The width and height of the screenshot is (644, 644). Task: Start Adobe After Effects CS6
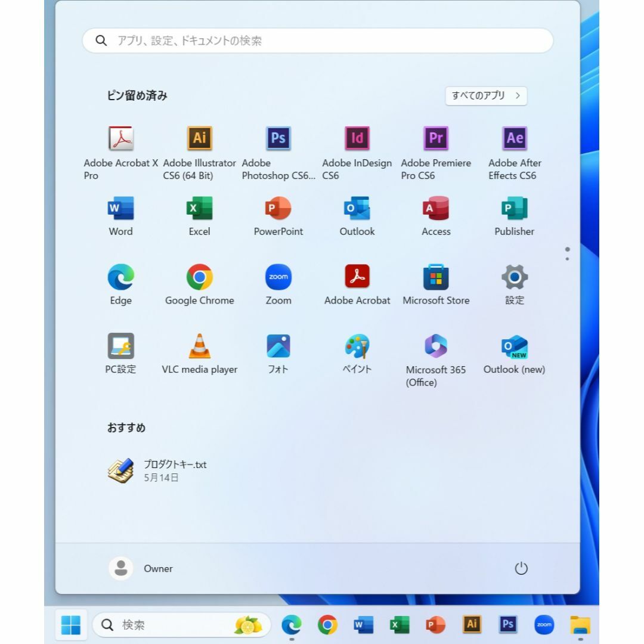[x=515, y=153]
